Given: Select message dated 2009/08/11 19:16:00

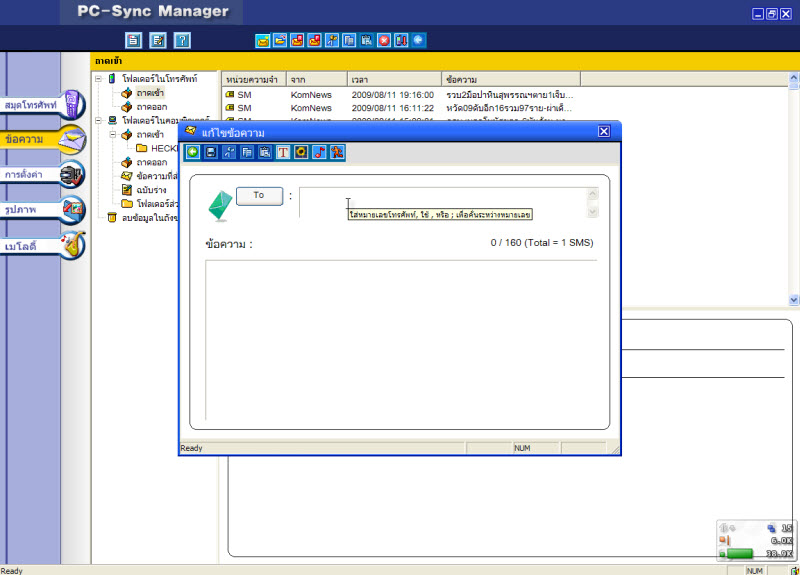Looking at the screenshot, I should point(400,95).
